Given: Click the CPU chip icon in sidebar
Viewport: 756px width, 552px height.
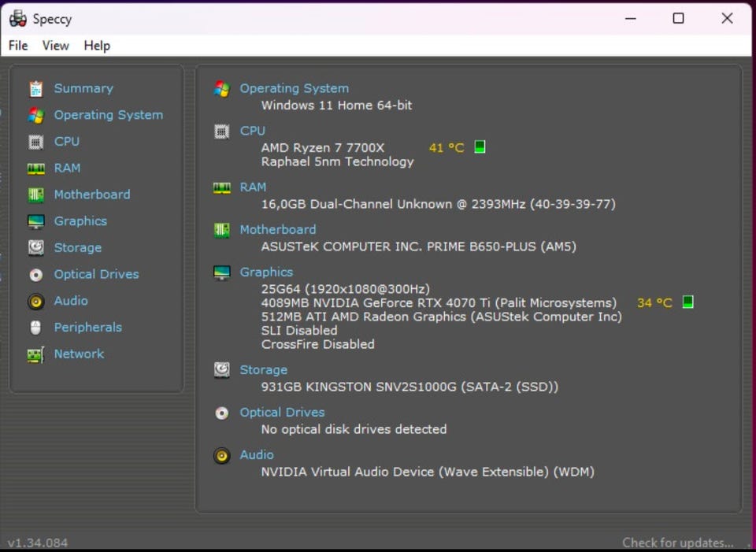Looking at the screenshot, I should (35, 142).
